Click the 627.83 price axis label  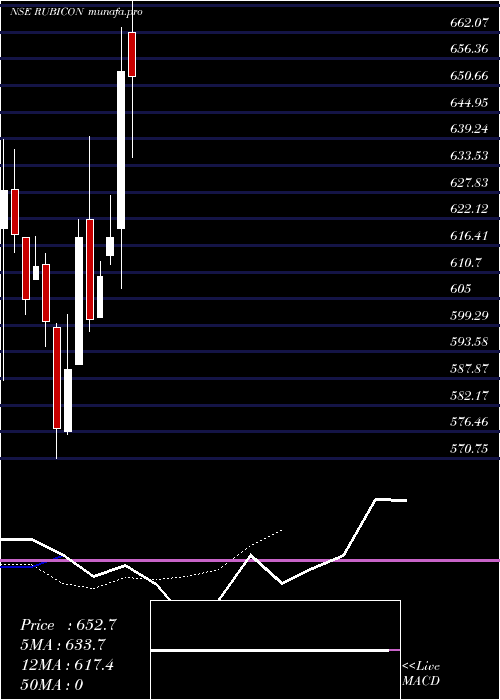pyautogui.click(x=469, y=183)
